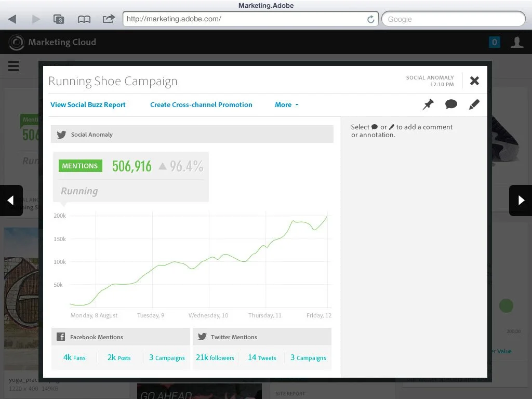This screenshot has height=399, width=532.
Task: Click the Twitter bird in Social Anomaly header
Action: point(61,135)
